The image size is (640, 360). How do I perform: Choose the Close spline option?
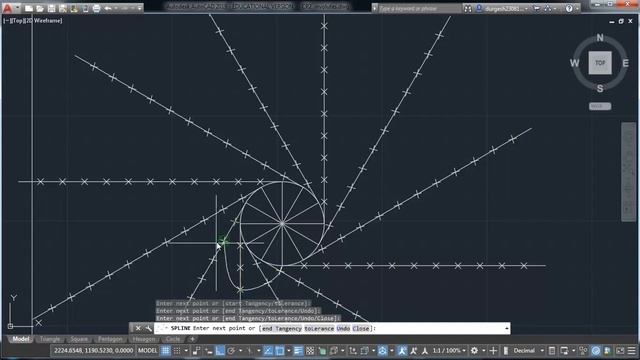(x=361, y=328)
